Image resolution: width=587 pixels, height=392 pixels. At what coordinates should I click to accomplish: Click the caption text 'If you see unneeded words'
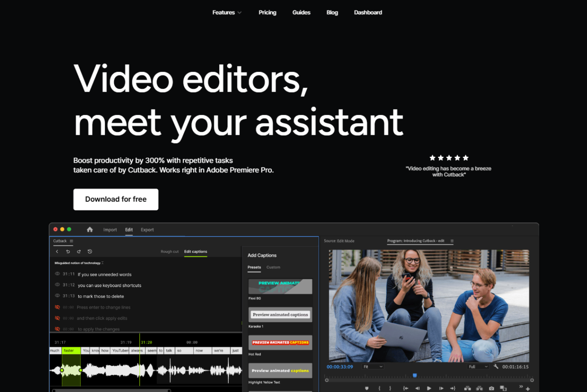pyautogui.click(x=105, y=275)
